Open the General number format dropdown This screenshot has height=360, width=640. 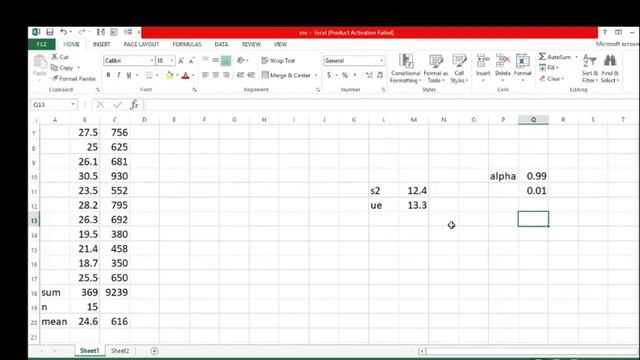pos(381,60)
